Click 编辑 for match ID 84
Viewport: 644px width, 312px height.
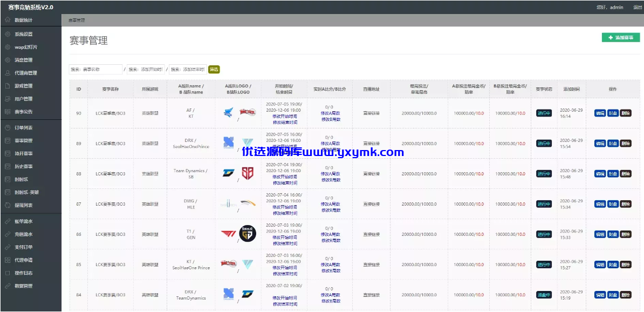600,295
